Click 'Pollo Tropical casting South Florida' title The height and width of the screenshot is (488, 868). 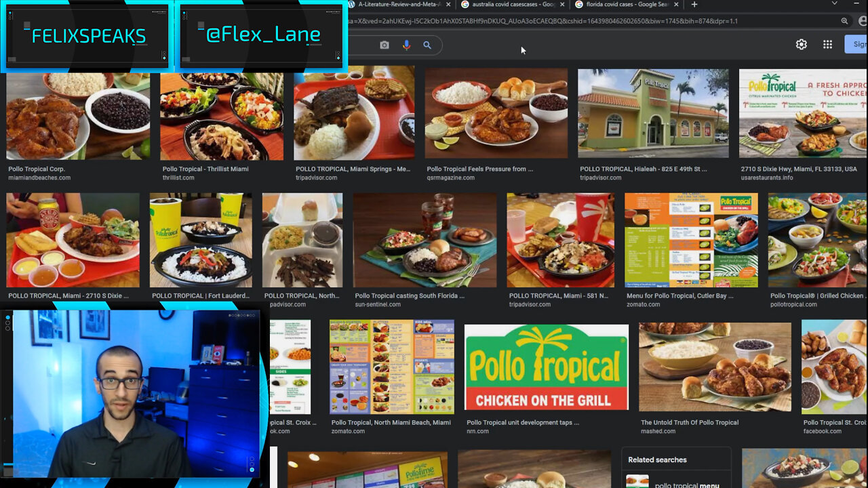tap(410, 296)
